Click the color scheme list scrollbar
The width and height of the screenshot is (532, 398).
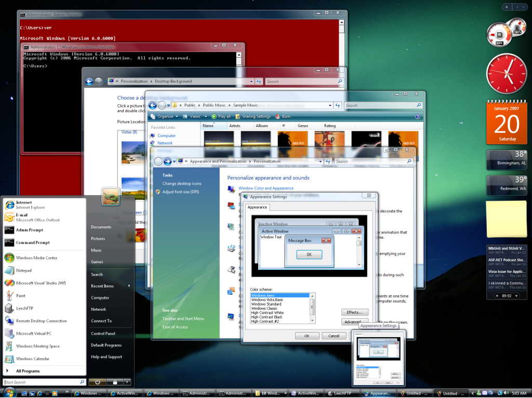pyautogui.click(x=312, y=308)
